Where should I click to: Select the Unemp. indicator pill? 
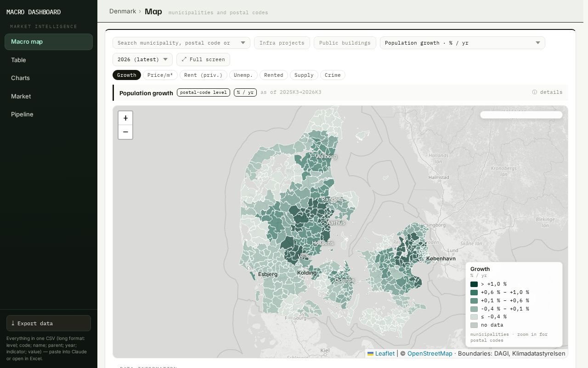[x=243, y=75]
